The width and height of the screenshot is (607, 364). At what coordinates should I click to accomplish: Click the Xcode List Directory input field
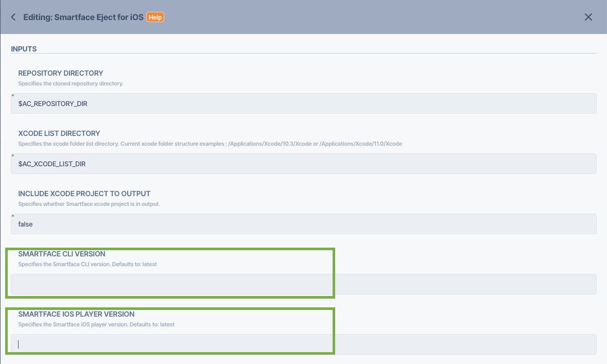click(x=304, y=164)
